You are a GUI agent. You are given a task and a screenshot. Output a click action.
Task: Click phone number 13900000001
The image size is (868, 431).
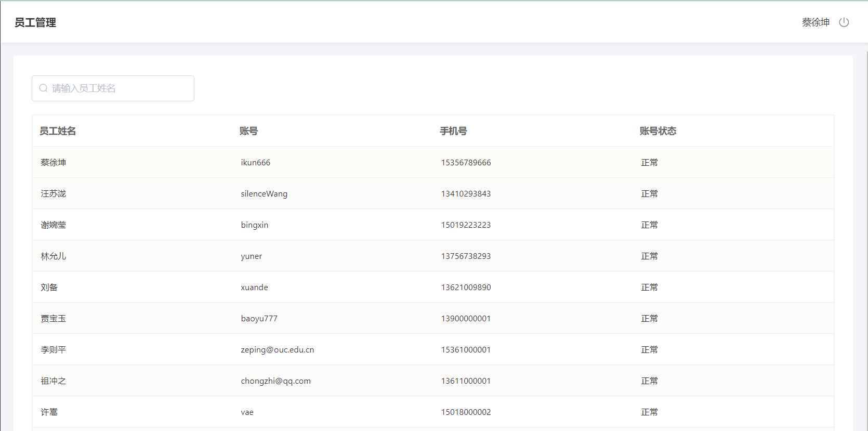[x=466, y=319]
